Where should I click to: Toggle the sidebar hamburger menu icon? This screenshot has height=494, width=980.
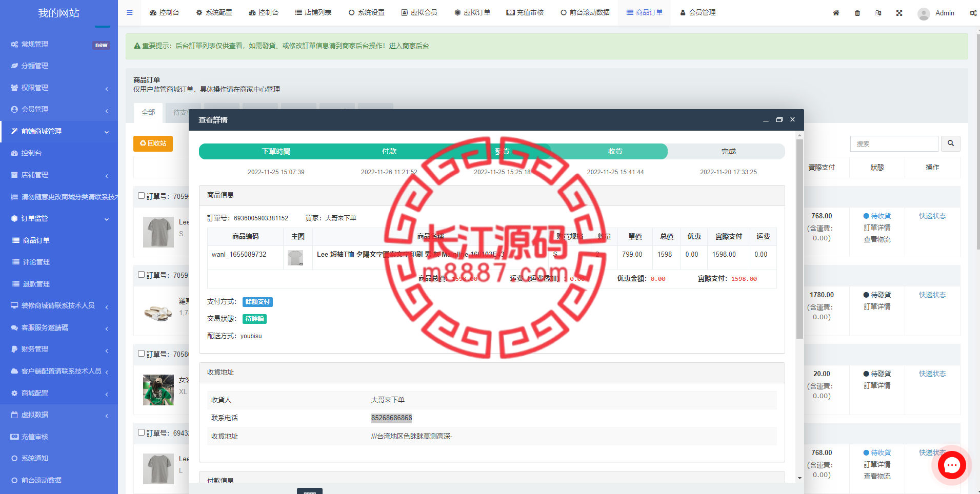[129, 13]
